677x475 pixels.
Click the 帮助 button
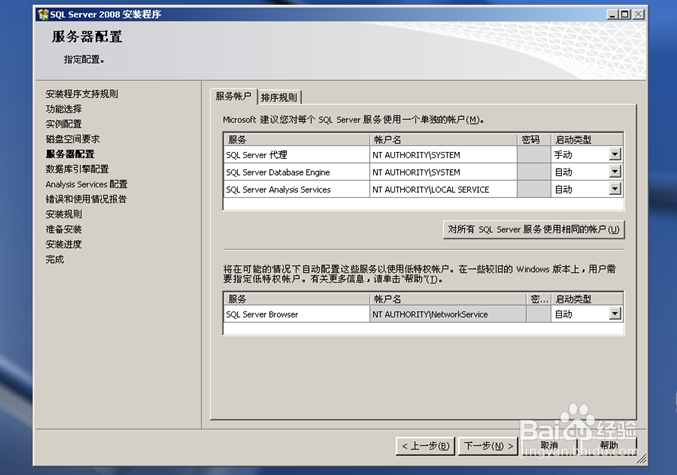click(x=609, y=446)
